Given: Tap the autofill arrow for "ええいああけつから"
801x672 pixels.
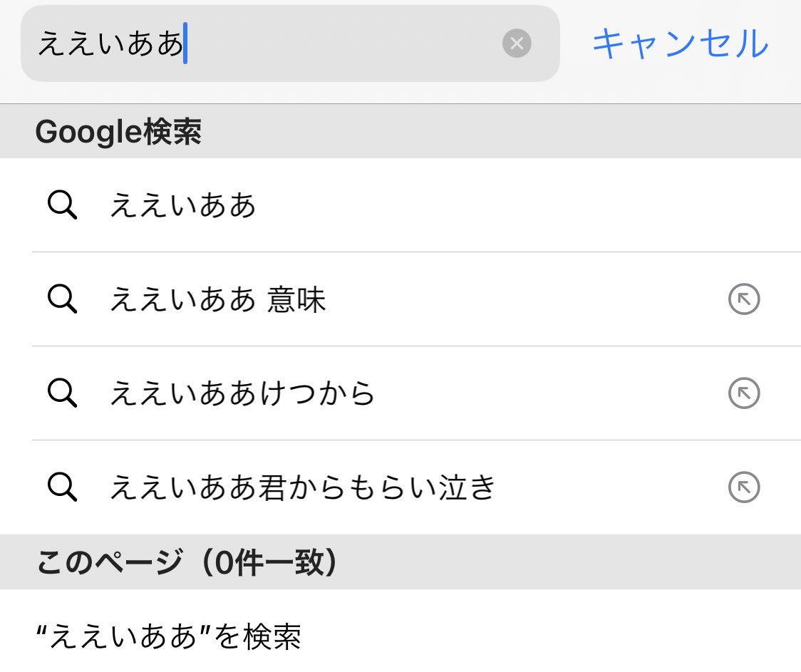Looking at the screenshot, I should (x=743, y=393).
